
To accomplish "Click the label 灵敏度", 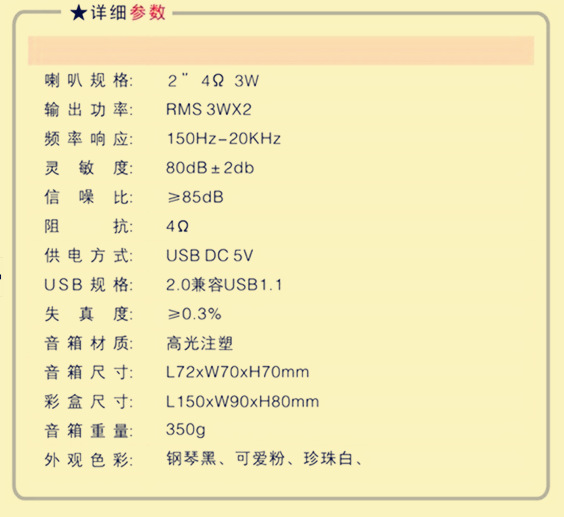I will click(88, 168).
